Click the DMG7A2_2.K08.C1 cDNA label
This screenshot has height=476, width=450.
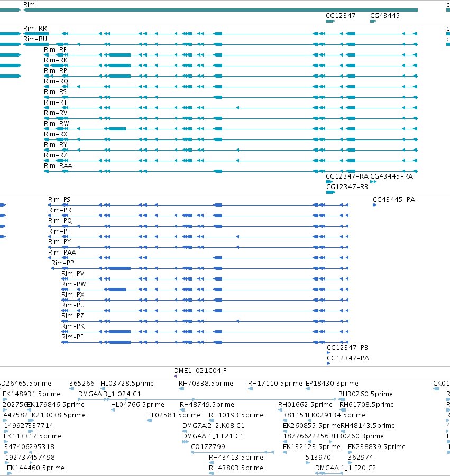pyautogui.click(x=213, y=426)
